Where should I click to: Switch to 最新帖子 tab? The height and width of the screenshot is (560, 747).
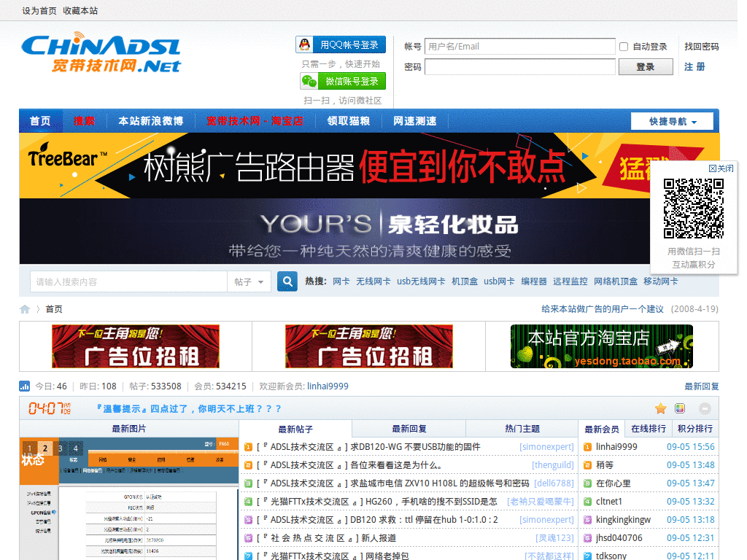(295, 429)
